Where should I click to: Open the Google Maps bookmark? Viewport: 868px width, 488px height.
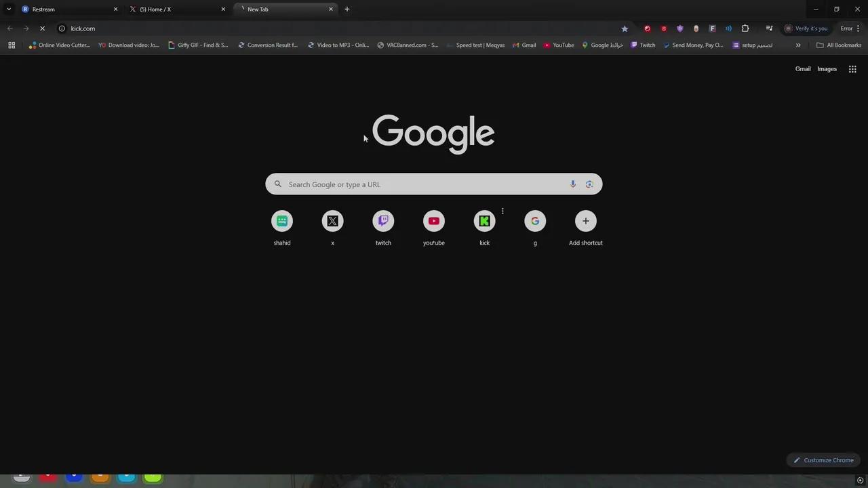pos(602,45)
